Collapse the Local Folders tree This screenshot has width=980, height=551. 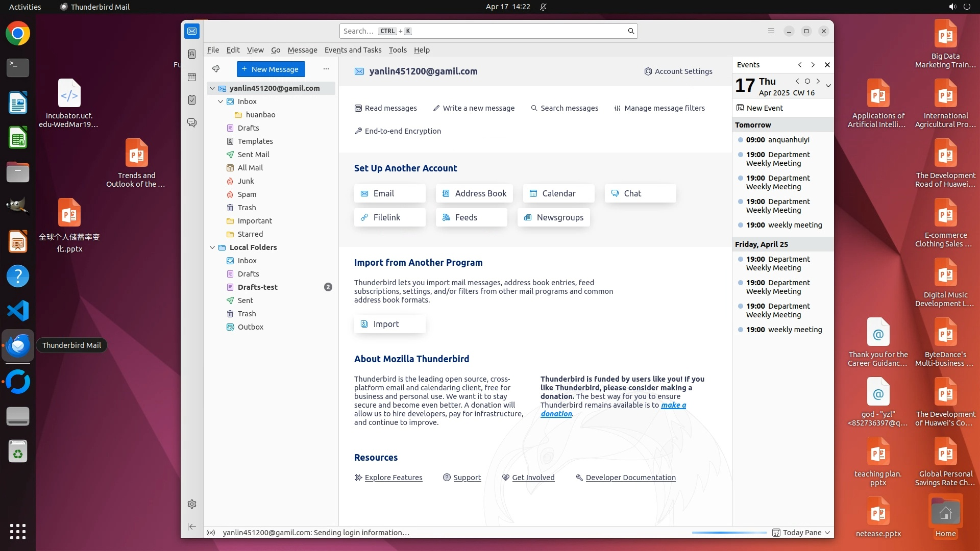click(x=212, y=247)
